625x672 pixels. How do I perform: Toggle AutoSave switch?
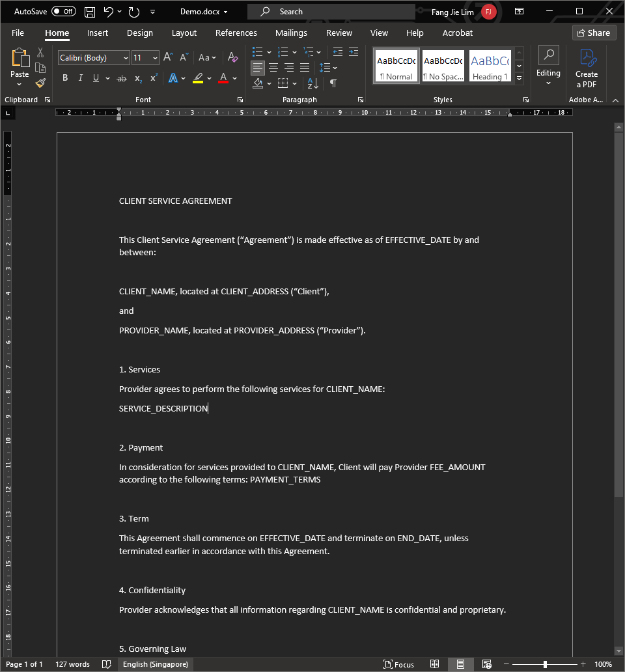64,12
